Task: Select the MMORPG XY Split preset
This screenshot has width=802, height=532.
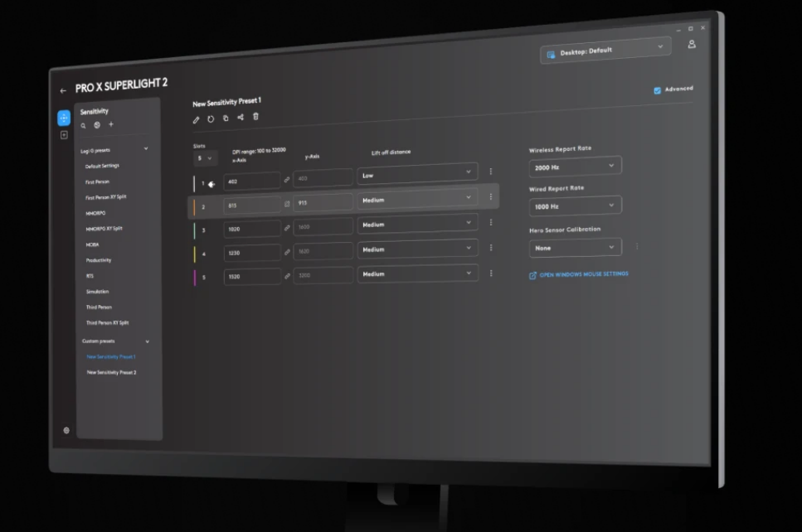Action: click(104, 229)
